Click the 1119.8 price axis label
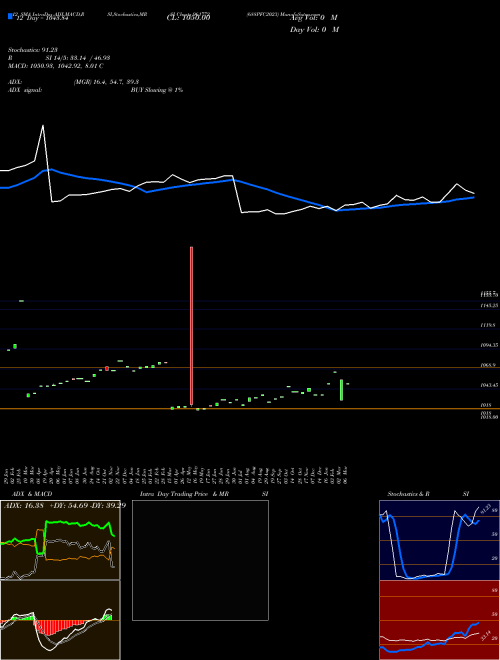Viewport: 500px width, 660px height. tap(489, 325)
